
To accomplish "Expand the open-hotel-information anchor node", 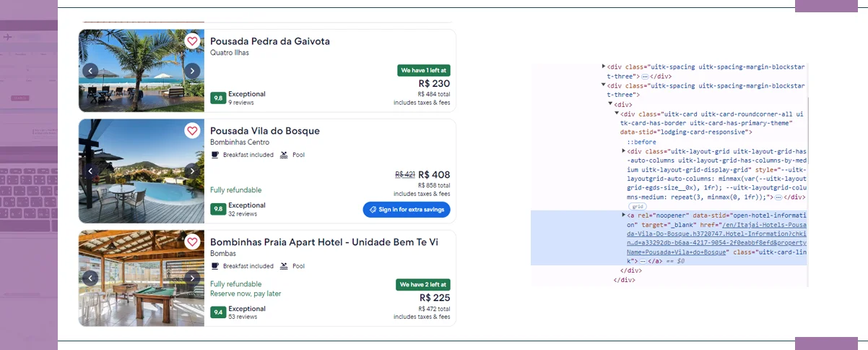I will 624,215.
